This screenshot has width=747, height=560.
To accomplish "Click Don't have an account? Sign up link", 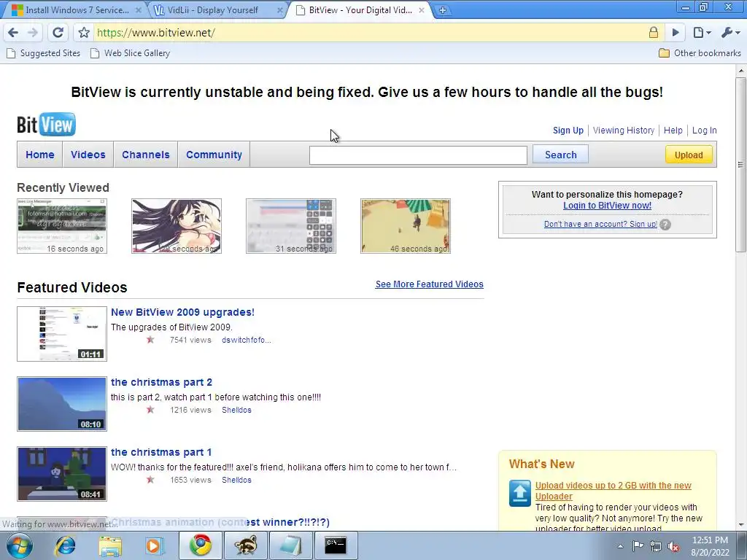I will 600,225.
